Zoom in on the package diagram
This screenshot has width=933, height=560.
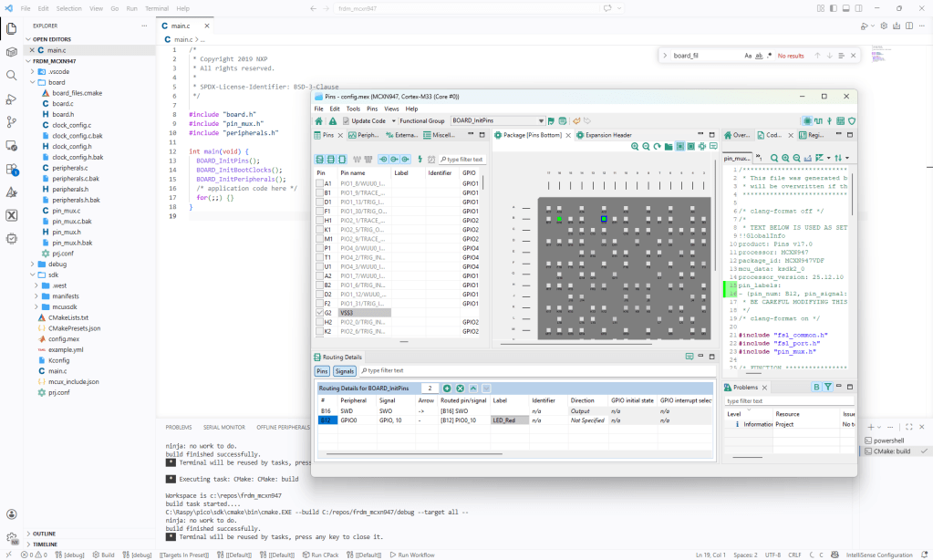coord(636,145)
